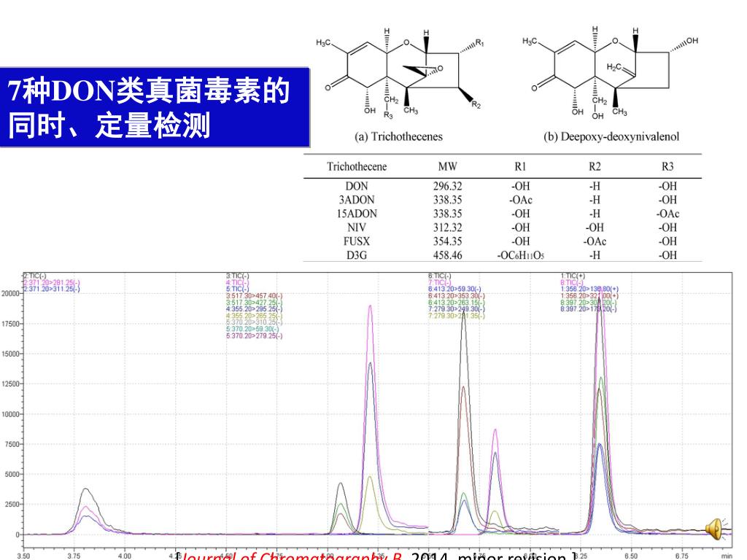Click legend entry '3:517.30>457.40(-)'
The image size is (747, 560).
(255, 296)
